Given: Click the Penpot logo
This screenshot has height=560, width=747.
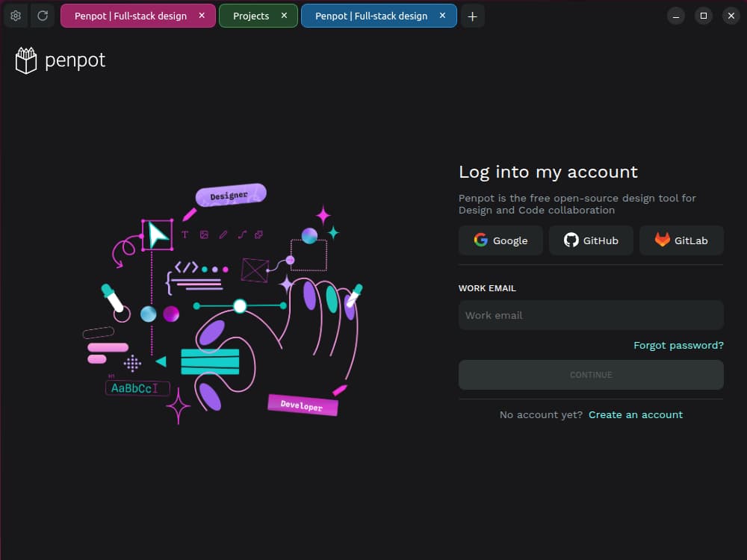Looking at the screenshot, I should 60,60.
